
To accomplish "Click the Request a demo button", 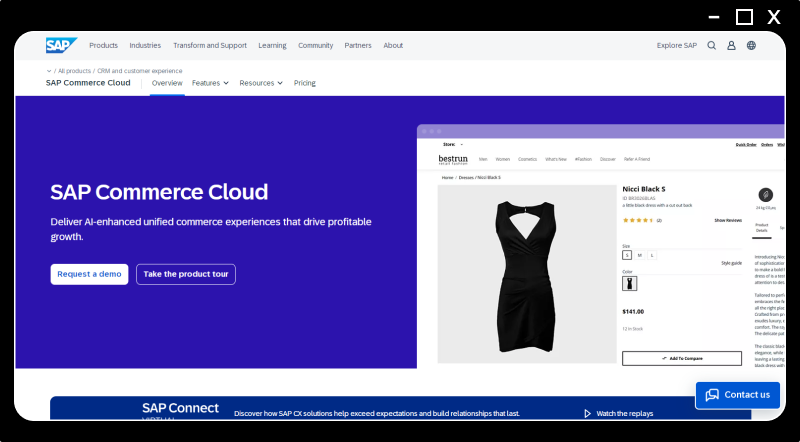I will coord(89,274).
